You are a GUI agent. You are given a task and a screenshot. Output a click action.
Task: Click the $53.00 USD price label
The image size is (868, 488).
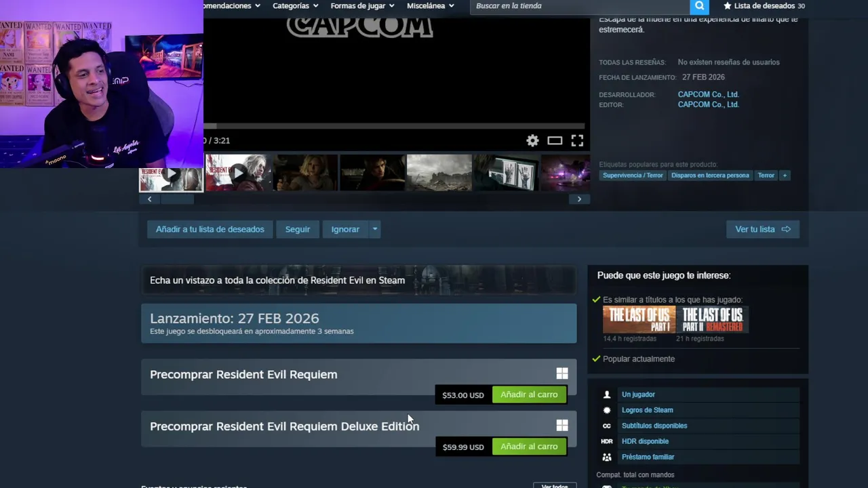463,395
